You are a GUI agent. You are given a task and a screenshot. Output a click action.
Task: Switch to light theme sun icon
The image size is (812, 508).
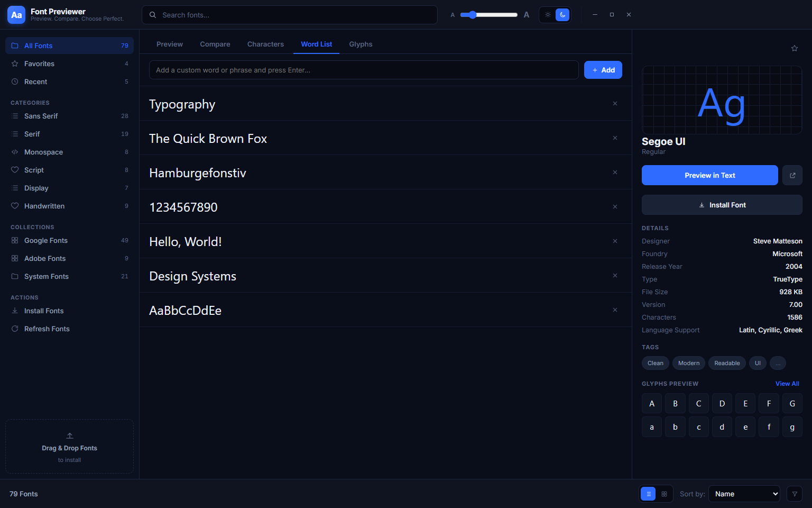pyautogui.click(x=548, y=15)
